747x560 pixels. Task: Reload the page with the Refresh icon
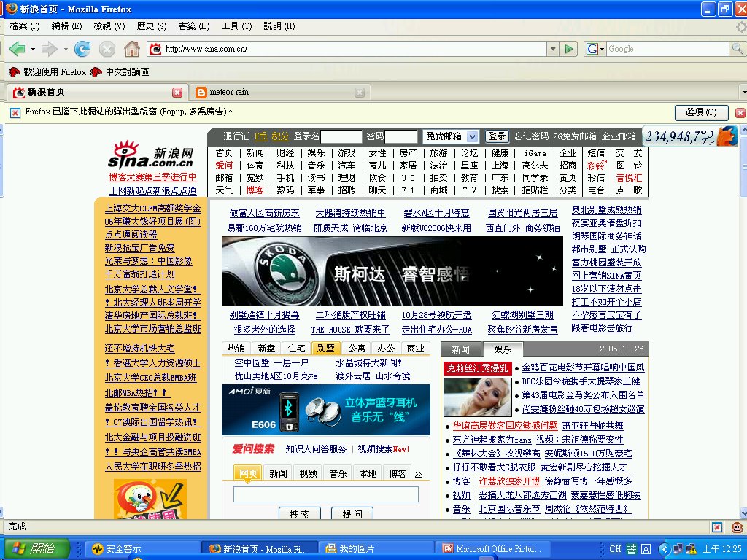click(82, 49)
